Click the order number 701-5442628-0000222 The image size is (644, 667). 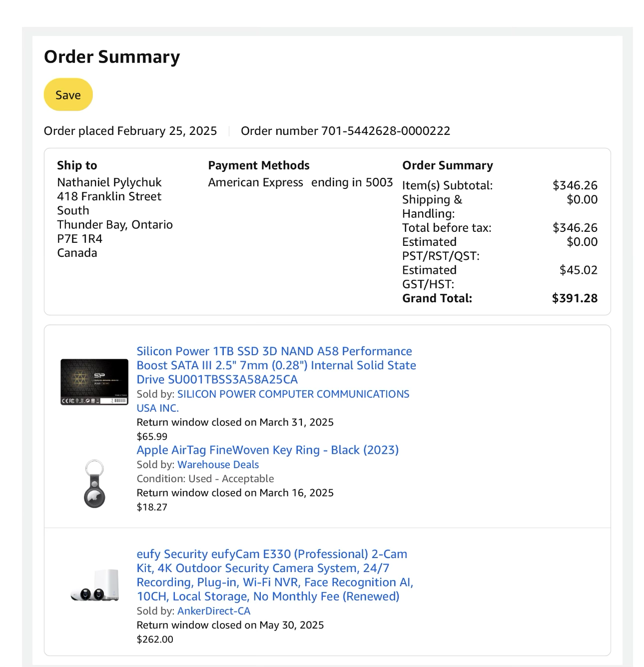click(x=385, y=131)
